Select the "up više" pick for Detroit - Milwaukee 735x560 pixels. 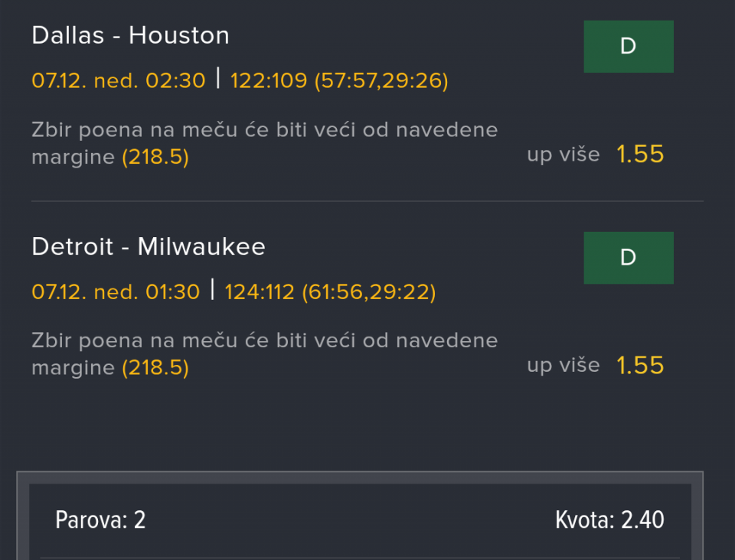click(x=563, y=366)
